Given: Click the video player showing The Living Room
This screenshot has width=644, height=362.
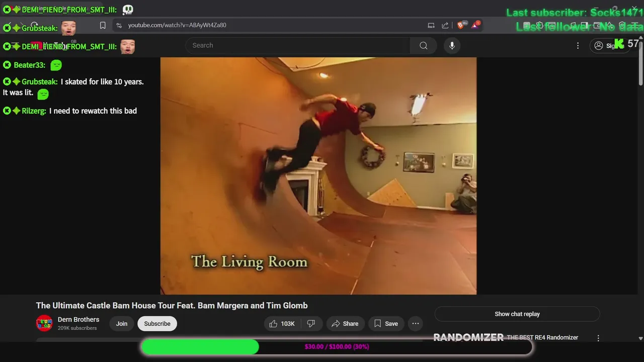Looking at the screenshot, I should tap(318, 175).
